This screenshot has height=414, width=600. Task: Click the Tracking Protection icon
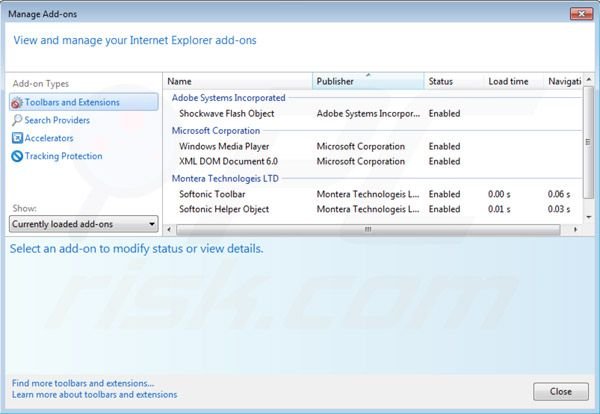17,156
